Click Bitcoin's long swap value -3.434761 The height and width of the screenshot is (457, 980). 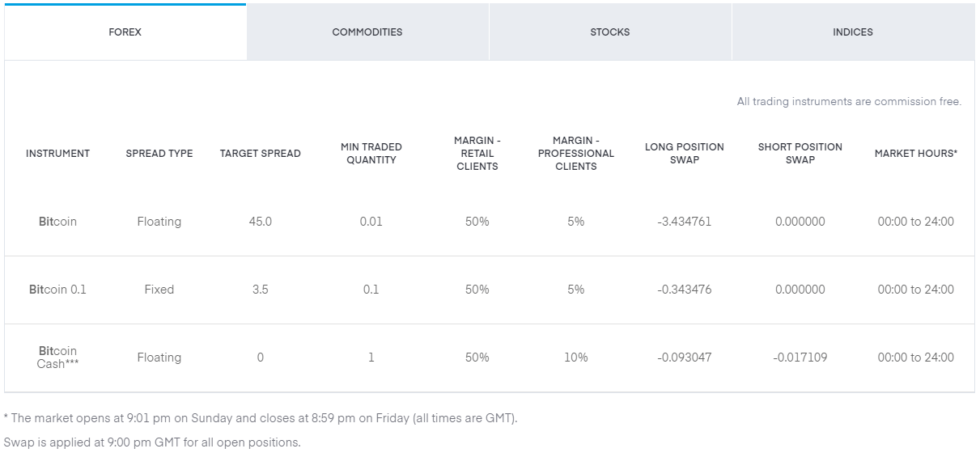click(684, 222)
